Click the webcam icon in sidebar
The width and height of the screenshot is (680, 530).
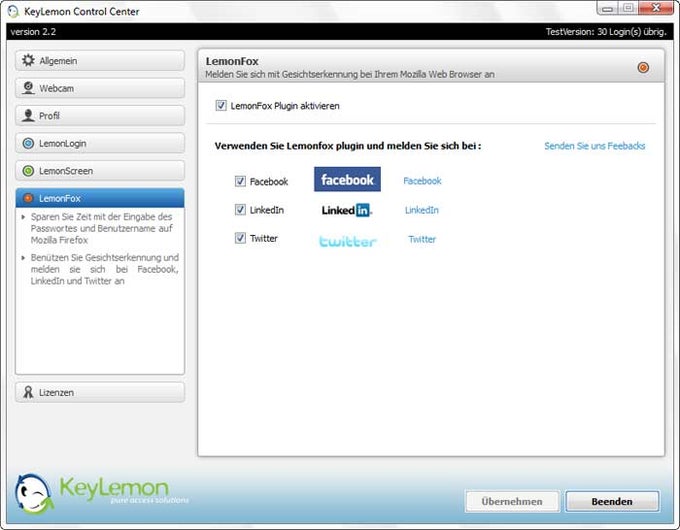[x=28, y=88]
